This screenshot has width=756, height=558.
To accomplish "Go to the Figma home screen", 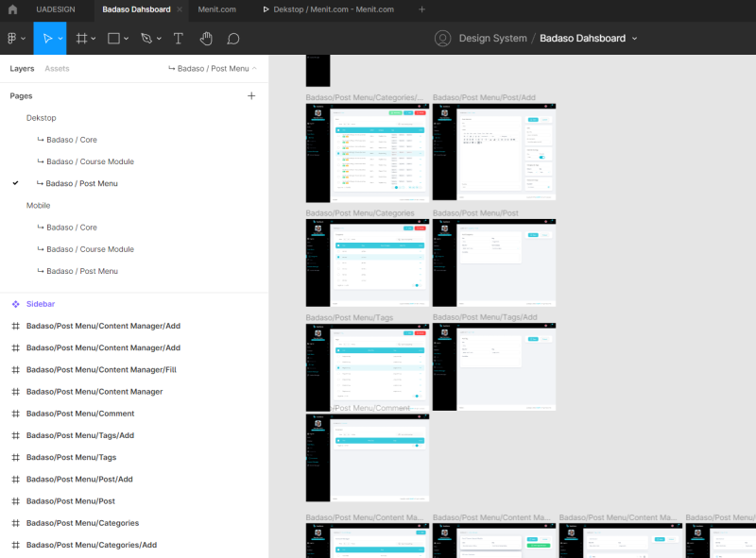I will [x=12, y=9].
